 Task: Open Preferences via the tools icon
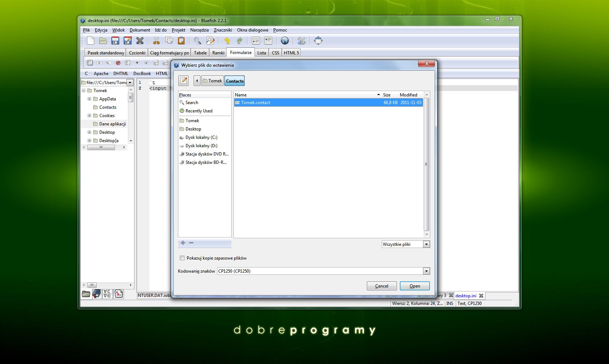[x=302, y=41]
